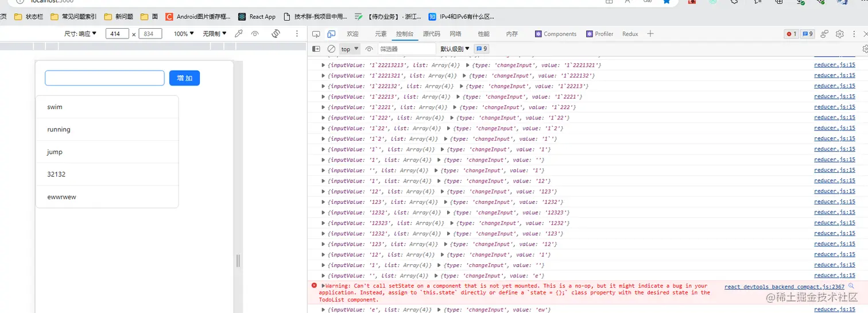Click the eyedropper icon in device toolbar
Screen dimensions: 868x313
click(x=239, y=34)
